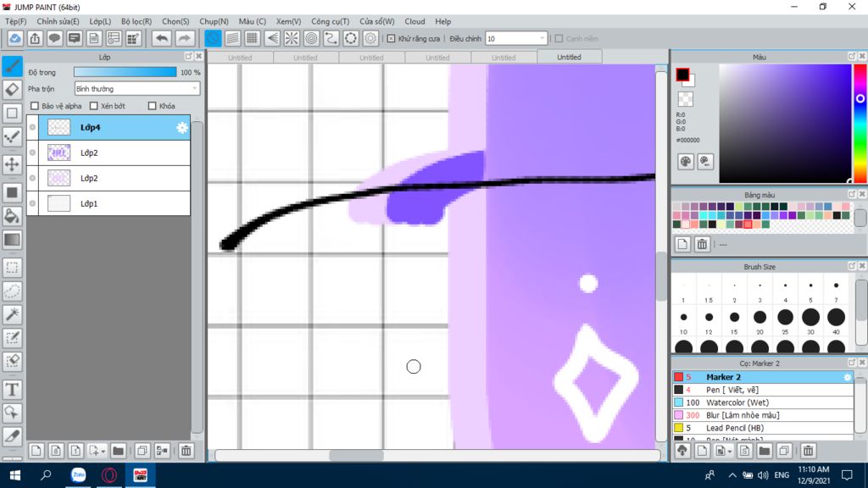Delete brush with trash icon
868x488 pixels.
click(808, 451)
